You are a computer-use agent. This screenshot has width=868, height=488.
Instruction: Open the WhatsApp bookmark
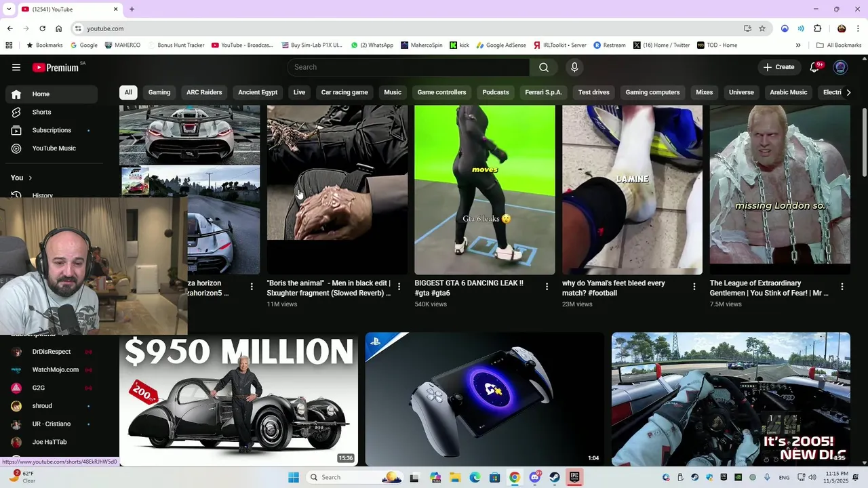(372, 45)
